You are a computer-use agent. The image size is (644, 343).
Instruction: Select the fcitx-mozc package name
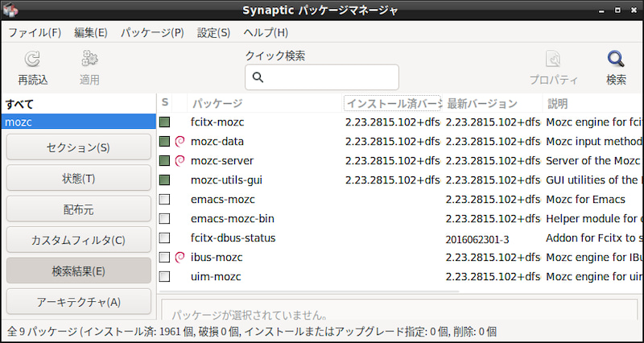(217, 122)
